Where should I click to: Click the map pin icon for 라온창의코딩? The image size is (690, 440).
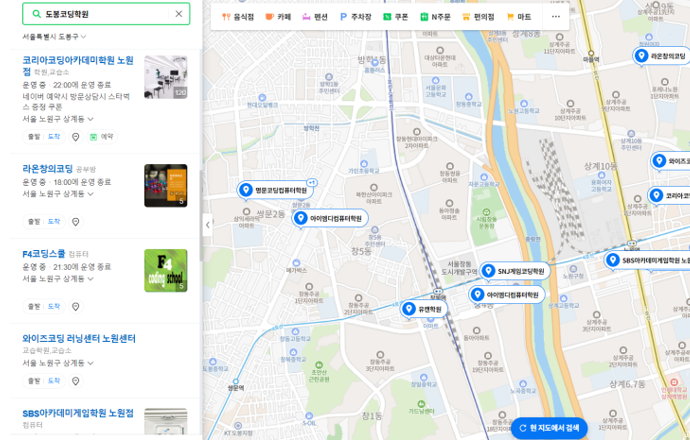(76, 222)
